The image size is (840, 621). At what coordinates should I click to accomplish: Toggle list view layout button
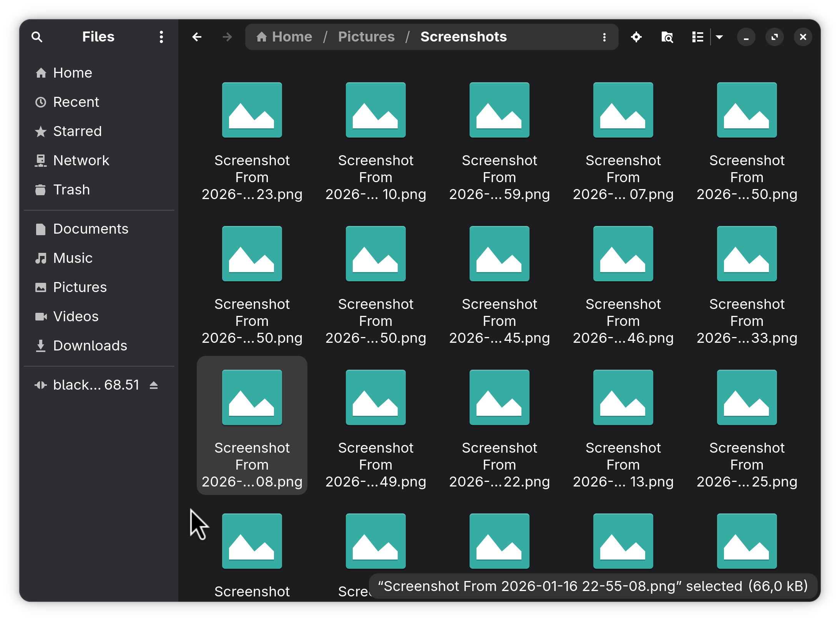(697, 37)
